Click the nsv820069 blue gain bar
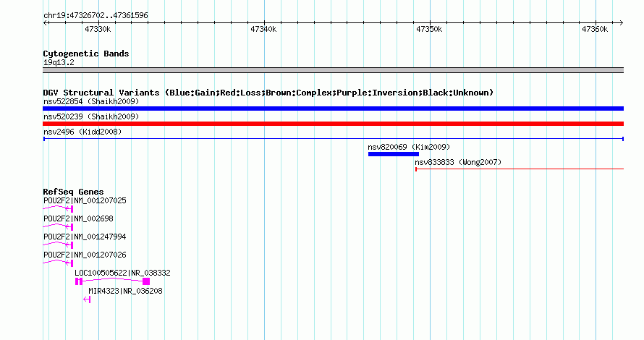The height and width of the screenshot is (340, 644). (x=394, y=154)
